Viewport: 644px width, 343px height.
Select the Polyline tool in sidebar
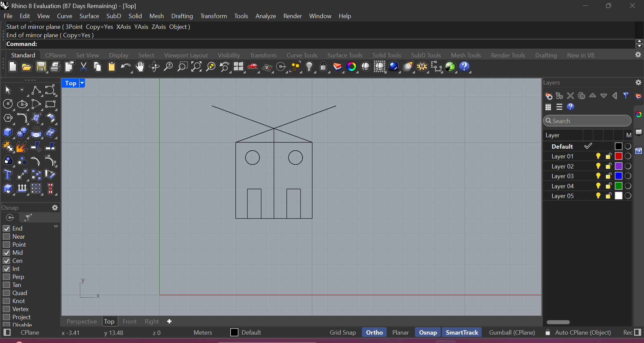pyautogui.click(x=36, y=90)
